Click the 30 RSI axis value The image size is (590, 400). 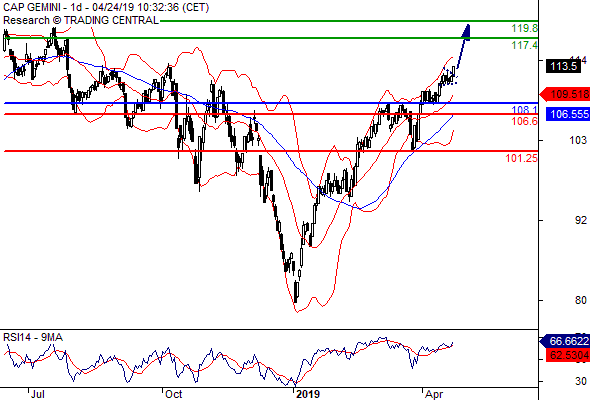coord(581,381)
